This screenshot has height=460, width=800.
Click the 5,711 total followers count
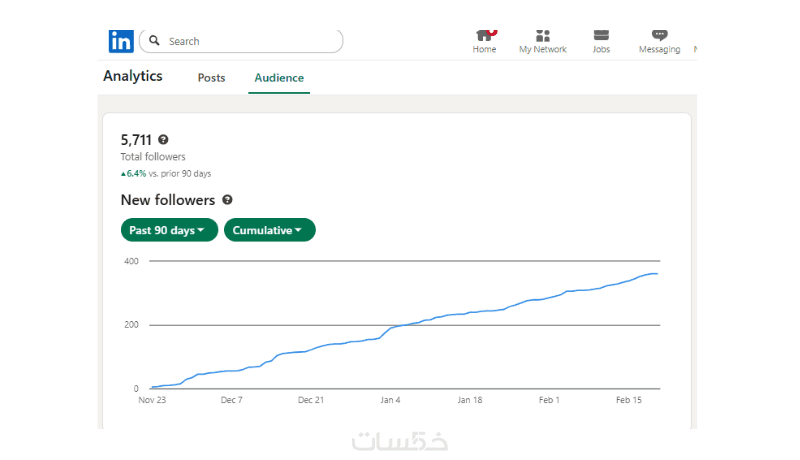click(x=136, y=140)
